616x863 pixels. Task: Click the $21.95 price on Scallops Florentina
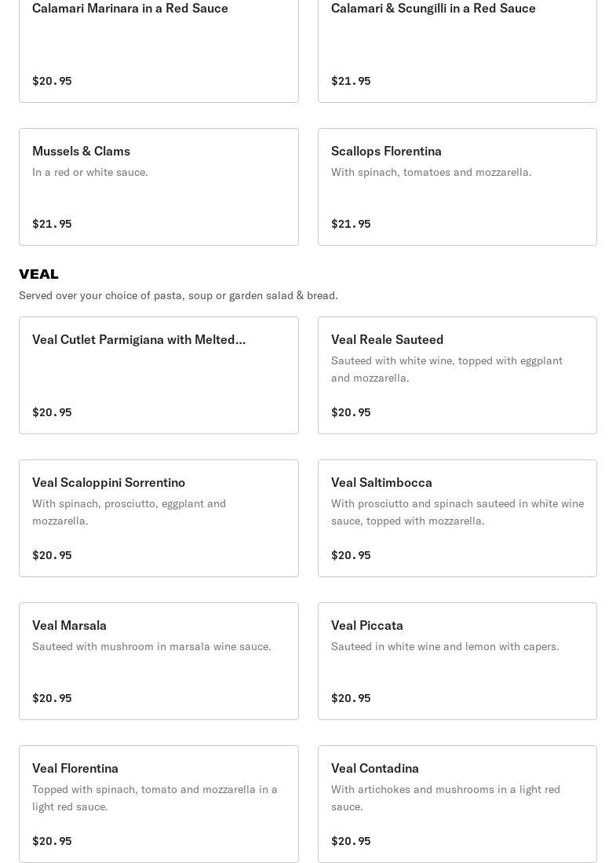coord(351,224)
